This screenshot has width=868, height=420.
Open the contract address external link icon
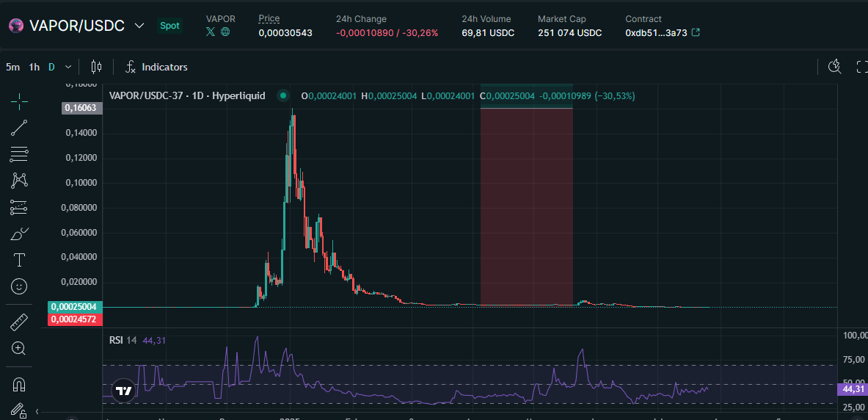[696, 33]
